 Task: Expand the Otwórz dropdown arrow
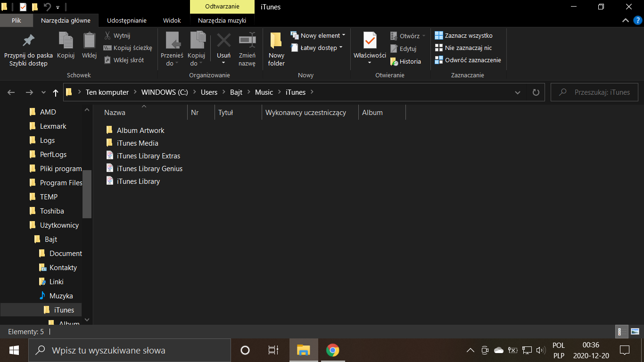coord(423,36)
